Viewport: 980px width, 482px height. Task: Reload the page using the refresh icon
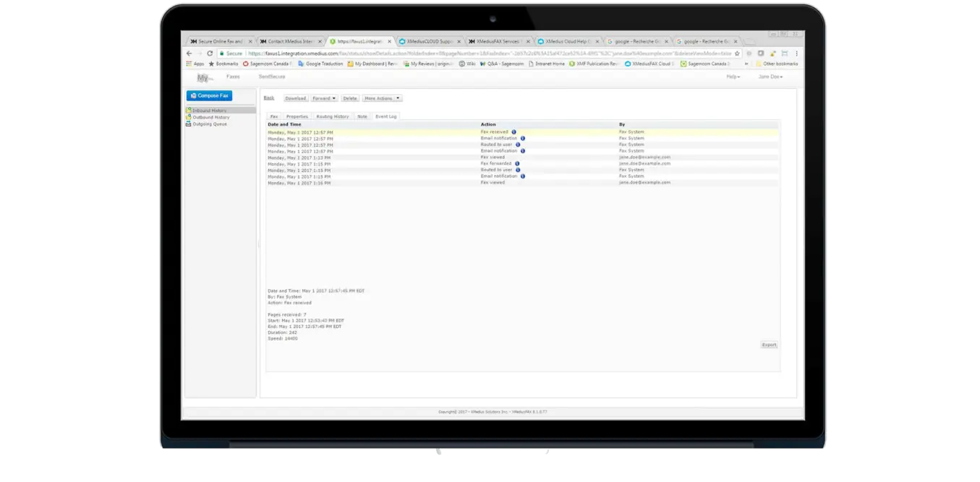click(208, 53)
